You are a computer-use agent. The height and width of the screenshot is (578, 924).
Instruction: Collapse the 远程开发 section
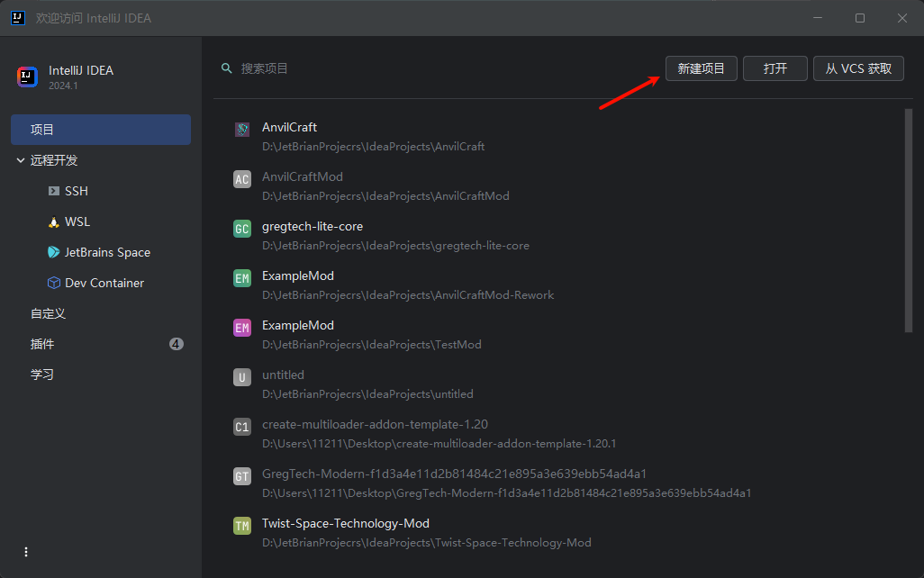[21, 160]
